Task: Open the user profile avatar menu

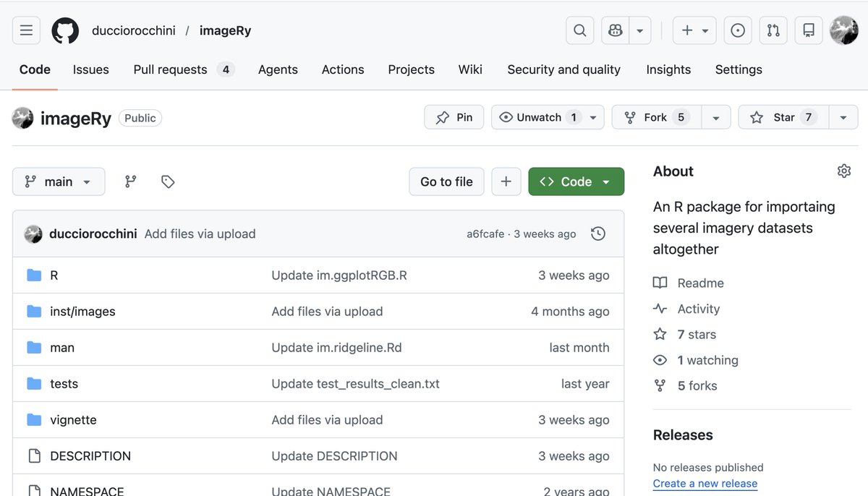Action: tap(844, 30)
